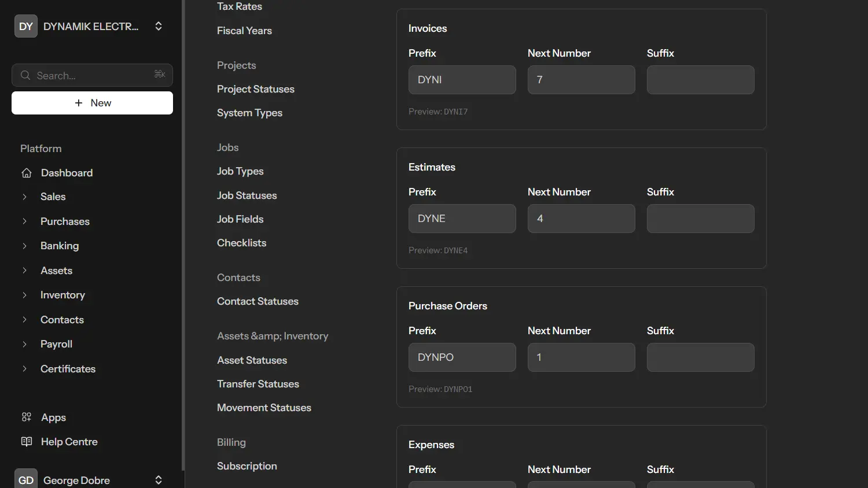Open Project Statuses settings
The image size is (868, 488).
(x=256, y=89)
